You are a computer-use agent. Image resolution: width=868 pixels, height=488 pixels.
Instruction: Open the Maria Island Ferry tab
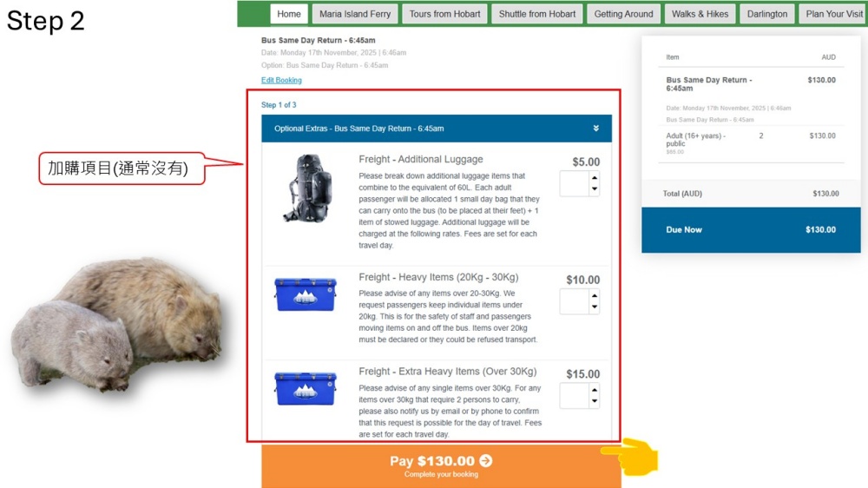[355, 14]
